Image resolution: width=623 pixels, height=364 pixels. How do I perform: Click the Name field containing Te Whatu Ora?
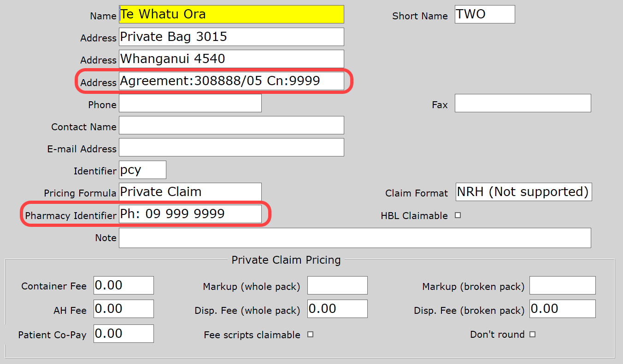point(231,14)
